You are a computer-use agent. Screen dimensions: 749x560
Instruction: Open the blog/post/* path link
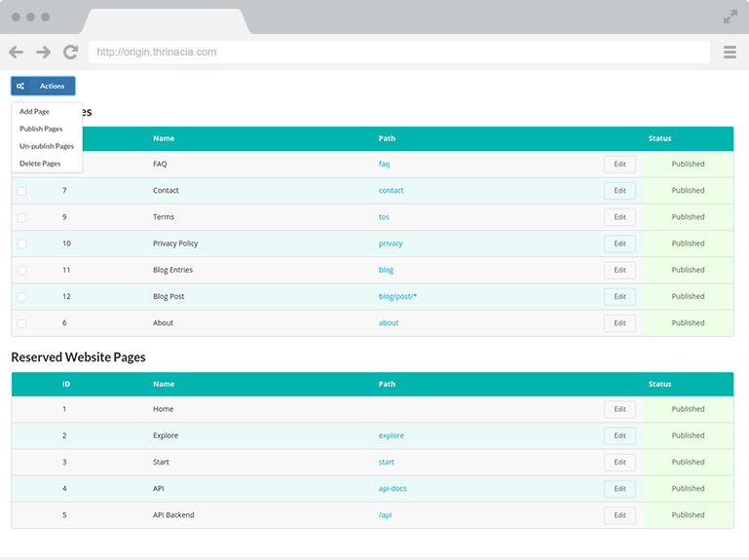pyautogui.click(x=397, y=297)
